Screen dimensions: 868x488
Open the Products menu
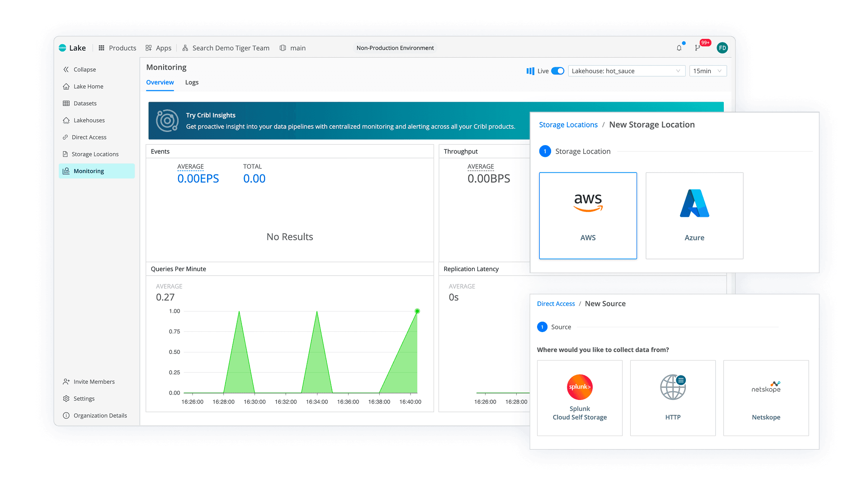(117, 48)
